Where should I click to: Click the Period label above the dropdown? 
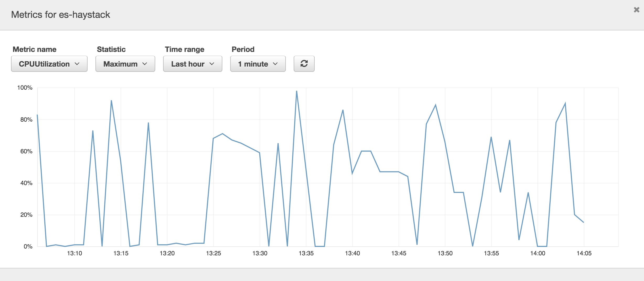(243, 49)
